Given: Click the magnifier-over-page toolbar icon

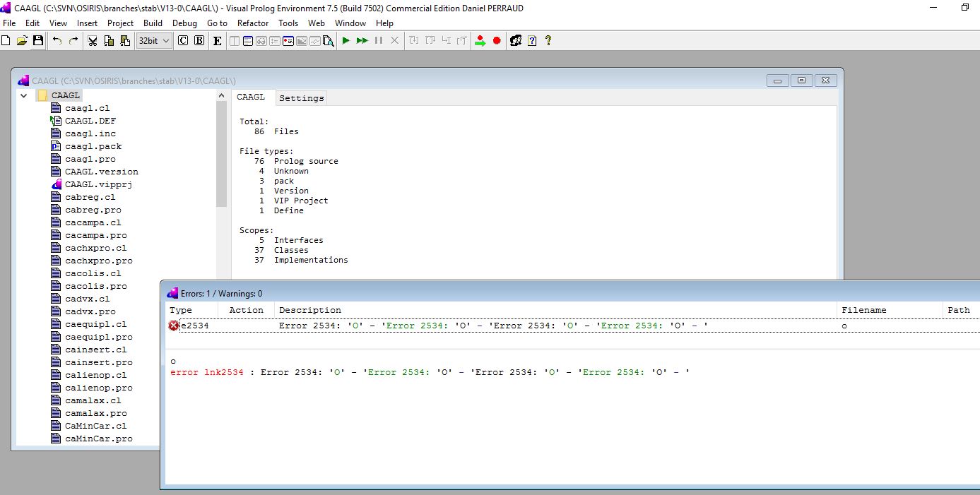Looking at the screenshot, I should (x=329, y=41).
